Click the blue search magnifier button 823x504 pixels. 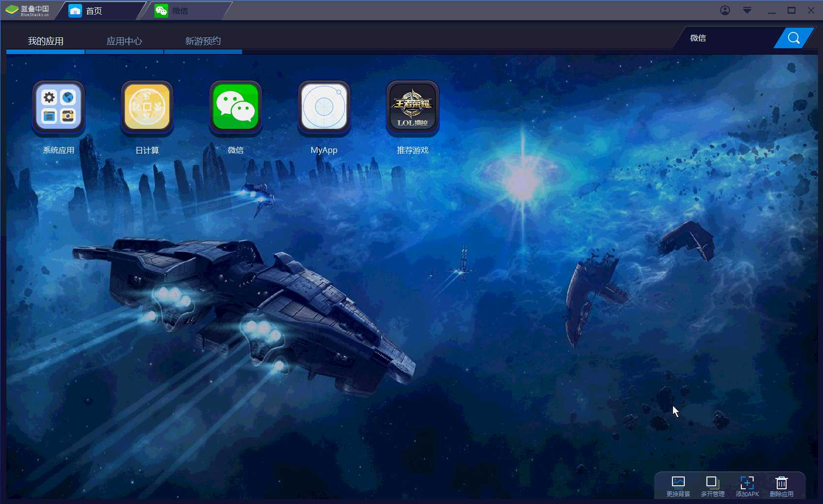[x=793, y=38]
